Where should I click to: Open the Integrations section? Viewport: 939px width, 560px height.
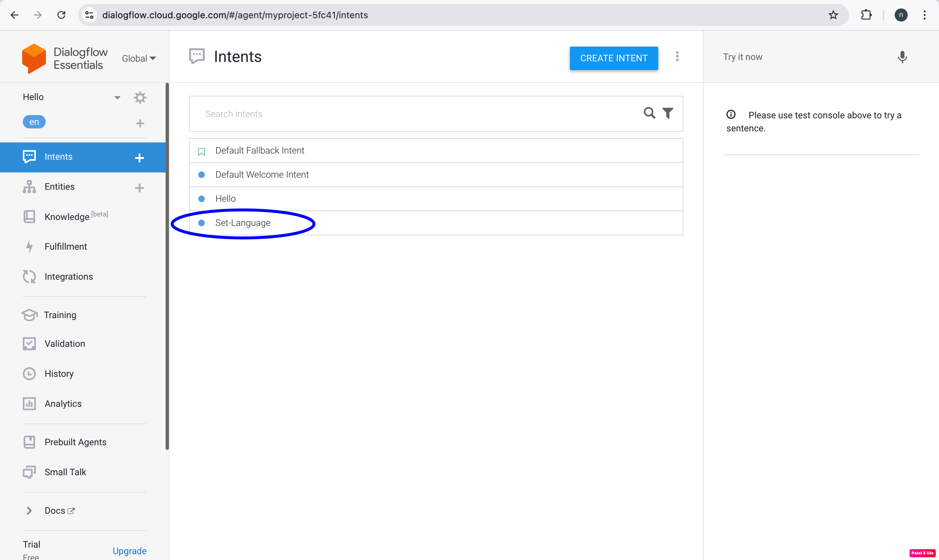coord(69,276)
